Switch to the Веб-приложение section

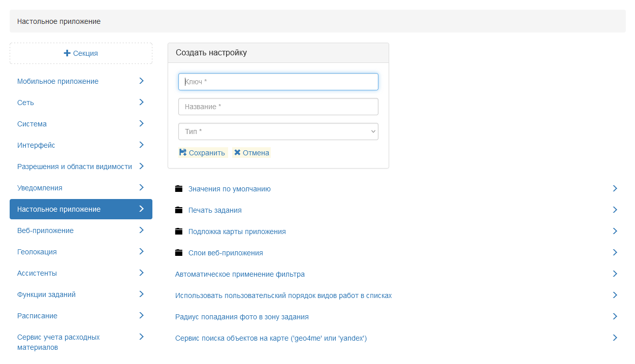pos(46,230)
